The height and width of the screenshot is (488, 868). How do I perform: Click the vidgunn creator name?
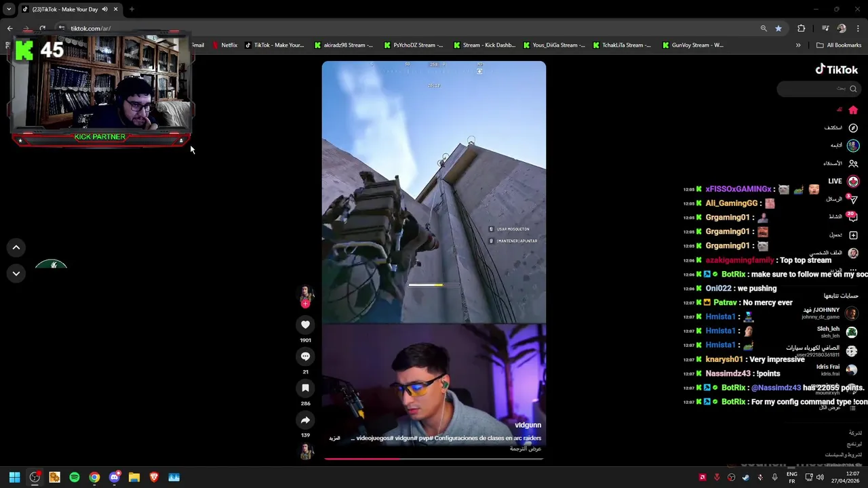pyautogui.click(x=528, y=425)
